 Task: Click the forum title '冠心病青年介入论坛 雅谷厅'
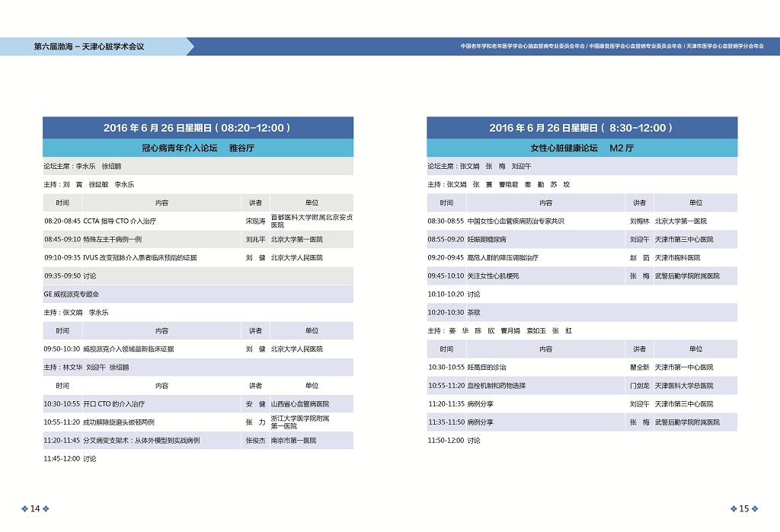tap(198, 148)
